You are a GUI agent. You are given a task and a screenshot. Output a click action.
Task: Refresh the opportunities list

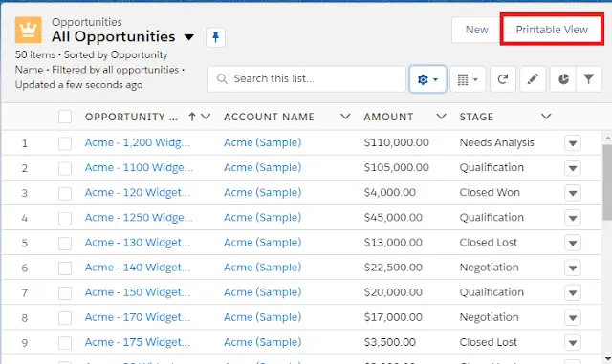coord(503,79)
